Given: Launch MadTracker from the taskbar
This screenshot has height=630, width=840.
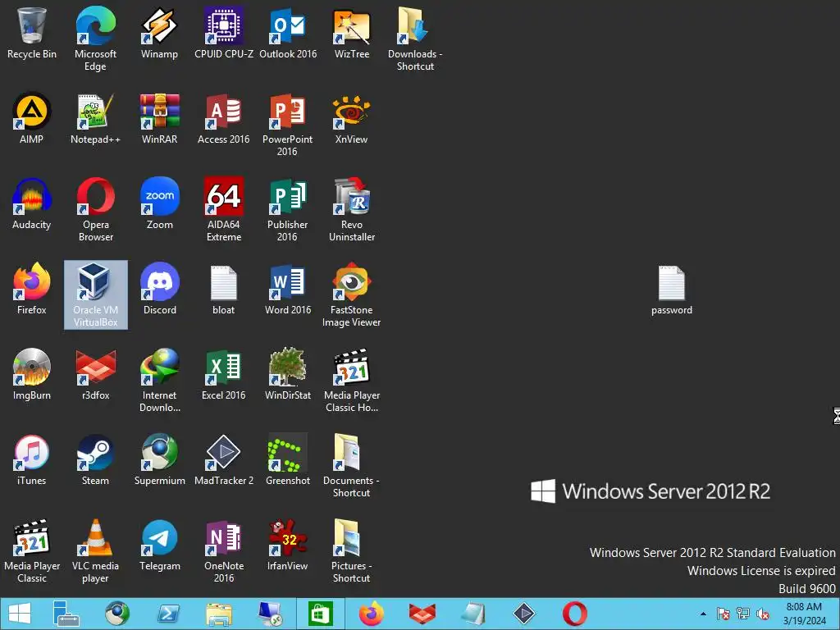Looking at the screenshot, I should 524,614.
